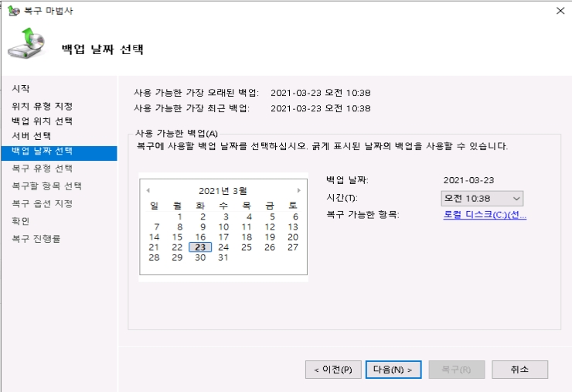Click the recovery wizard title bar icon
Screen dimensions: 572x392
tap(13, 11)
